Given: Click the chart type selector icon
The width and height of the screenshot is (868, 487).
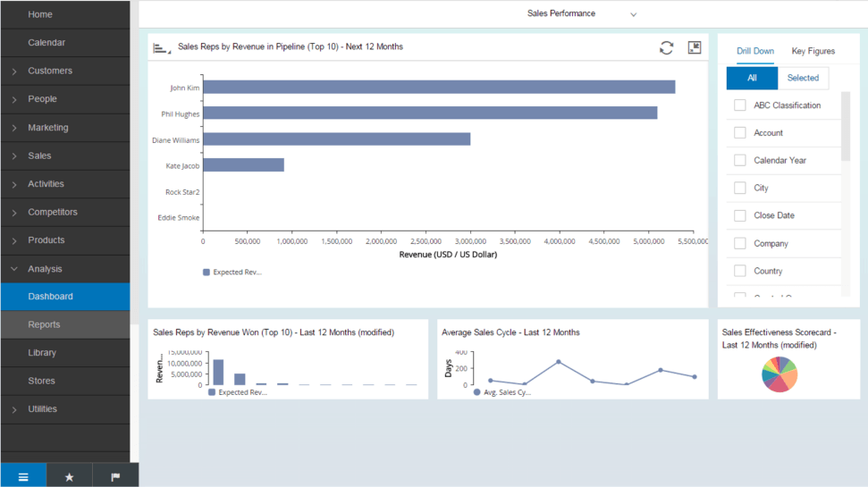Looking at the screenshot, I should pyautogui.click(x=161, y=48).
